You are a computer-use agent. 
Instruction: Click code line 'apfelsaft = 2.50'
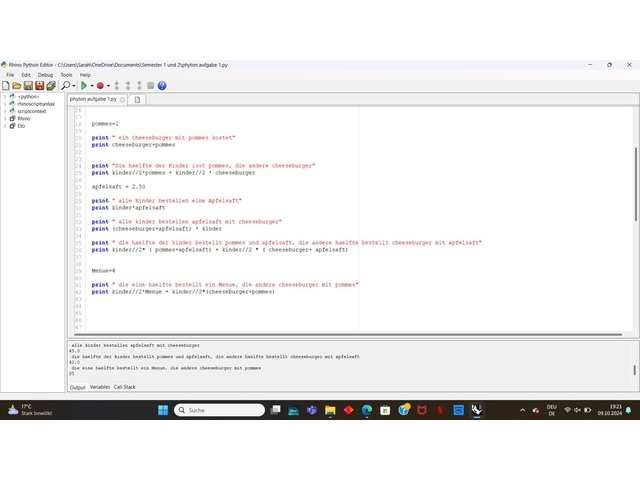(118, 187)
